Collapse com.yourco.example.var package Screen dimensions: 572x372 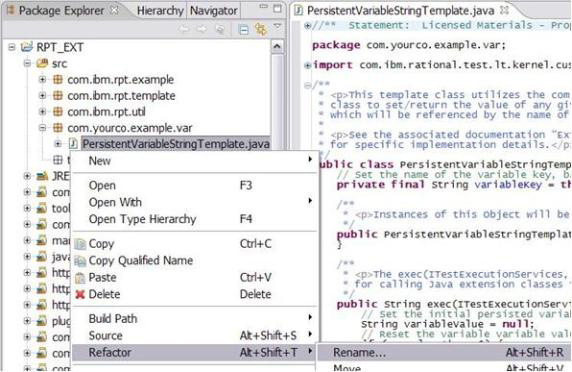pyautogui.click(x=42, y=128)
